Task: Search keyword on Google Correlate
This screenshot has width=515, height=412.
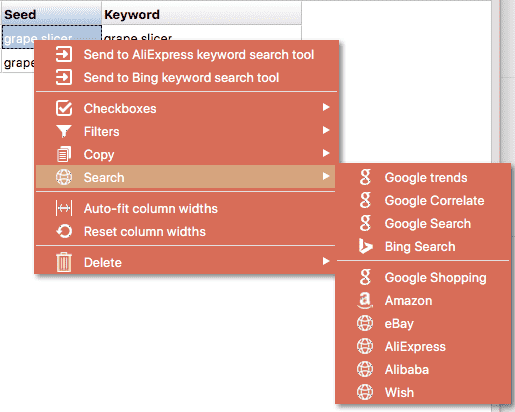Action: (423, 200)
